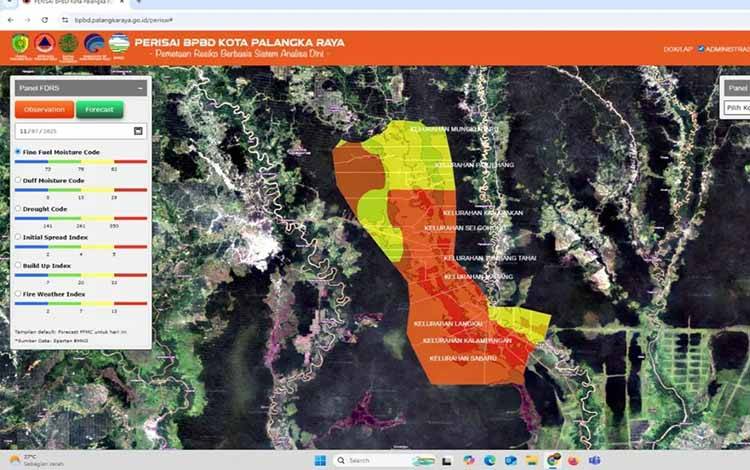Collapse Panel FDRS with the minus button
This screenshot has height=470, width=750.
tap(140, 88)
